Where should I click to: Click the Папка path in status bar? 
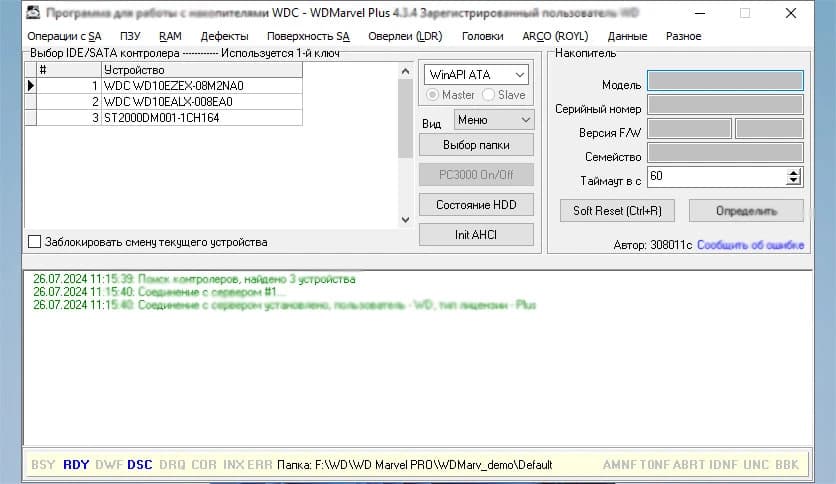tap(415, 465)
